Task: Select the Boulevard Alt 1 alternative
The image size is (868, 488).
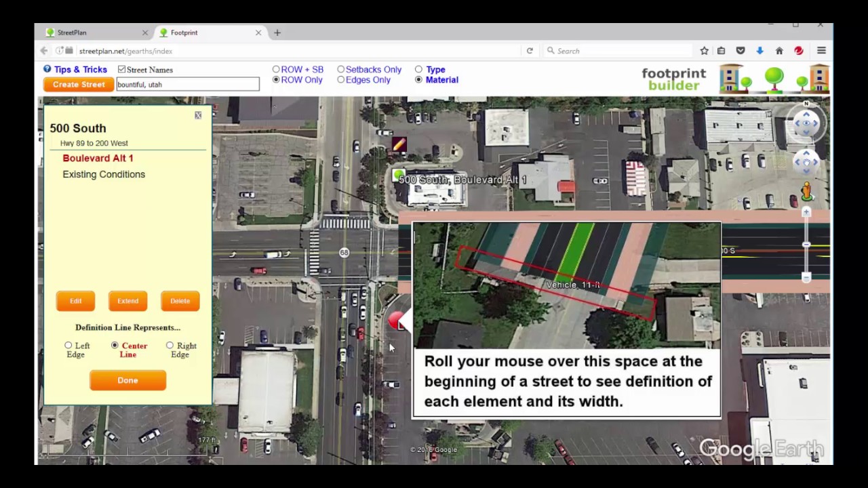Action: click(x=98, y=158)
